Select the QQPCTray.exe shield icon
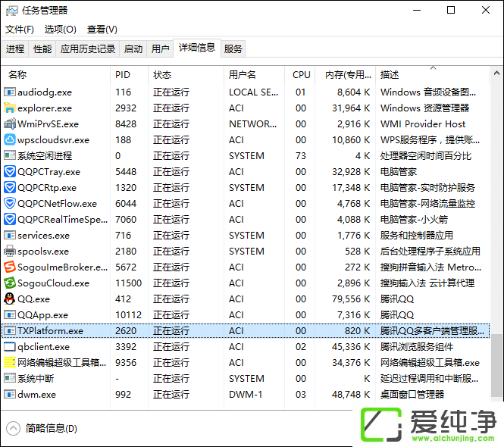The width and height of the screenshot is (504, 447). tap(10, 171)
